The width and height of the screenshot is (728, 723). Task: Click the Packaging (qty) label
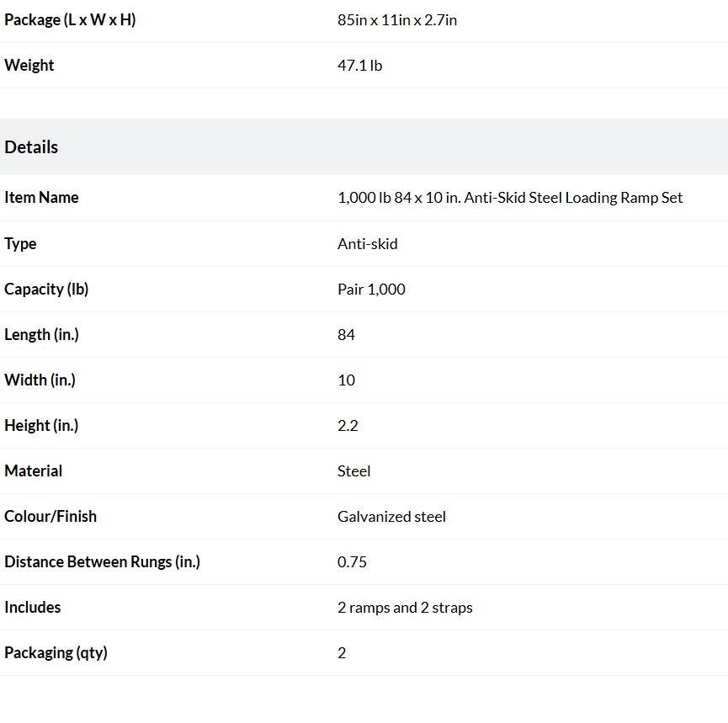(x=56, y=653)
